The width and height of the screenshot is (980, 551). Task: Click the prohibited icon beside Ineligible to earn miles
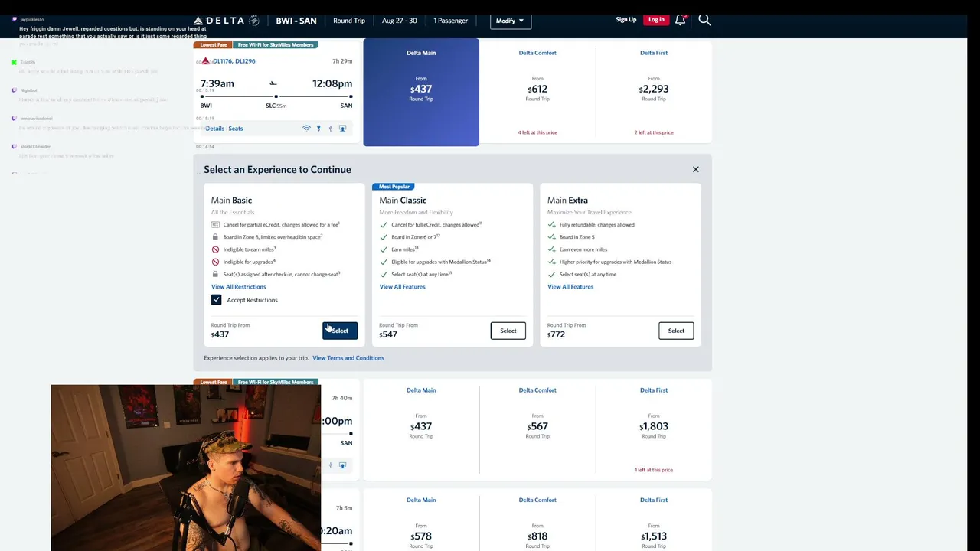pos(215,249)
